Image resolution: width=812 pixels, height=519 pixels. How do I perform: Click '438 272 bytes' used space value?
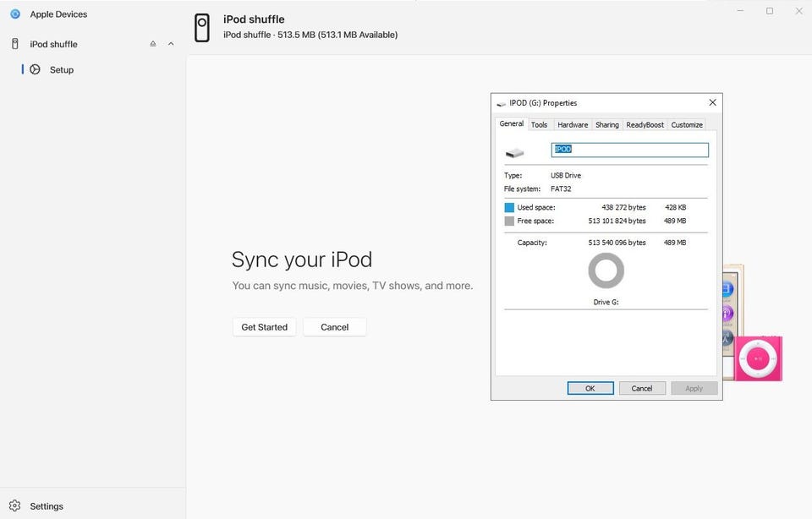pos(623,207)
